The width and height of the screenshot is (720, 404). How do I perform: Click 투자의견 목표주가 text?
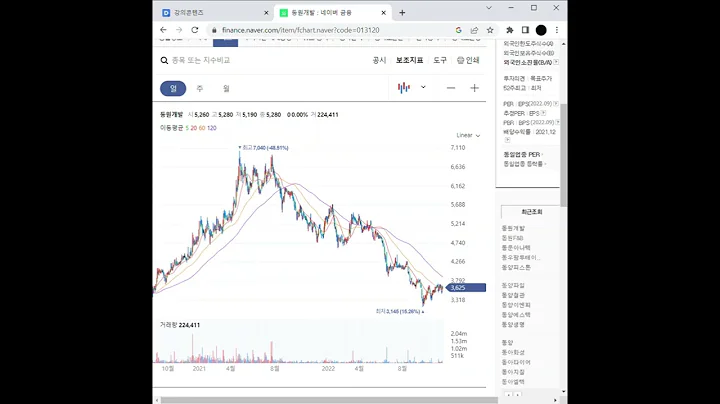point(528,79)
